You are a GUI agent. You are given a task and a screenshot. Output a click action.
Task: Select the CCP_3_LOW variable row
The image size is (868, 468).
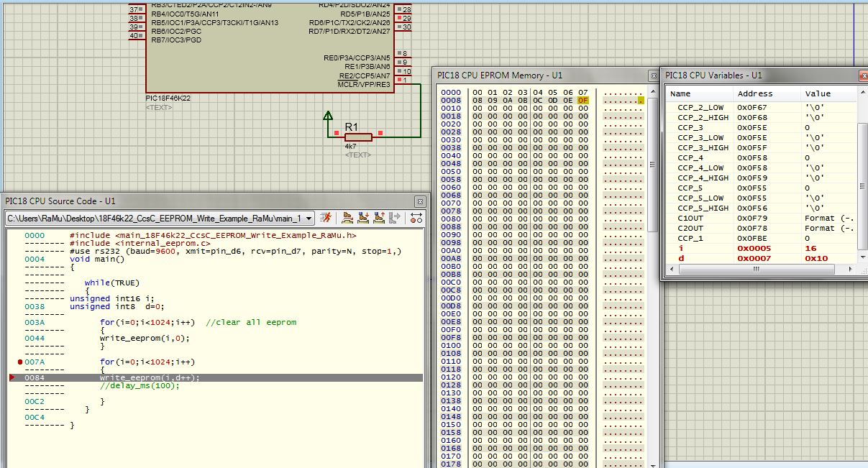click(x=761, y=137)
